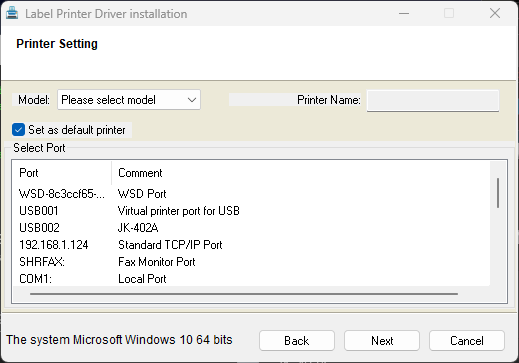This screenshot has height=363, width=519.
Task: Select the COM1: Local Port row
Action: pyautogui.click(x=251, y=279)
